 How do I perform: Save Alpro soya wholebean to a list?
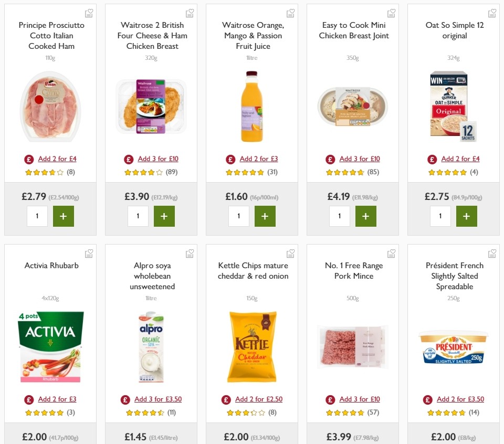point(190,253)
